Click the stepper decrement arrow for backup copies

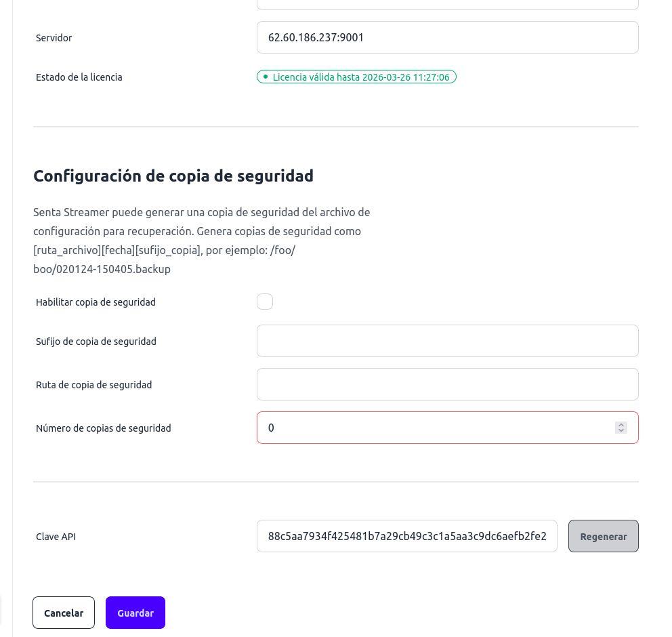coord(621,431)
